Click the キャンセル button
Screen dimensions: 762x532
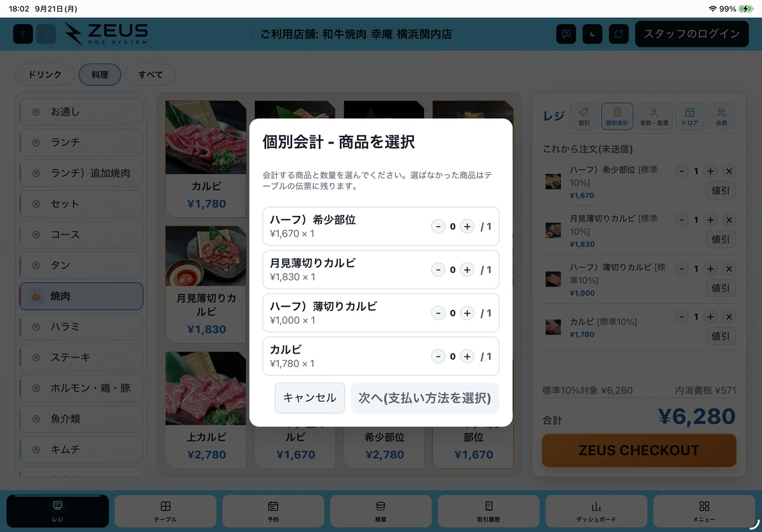(x=310, y=398)
